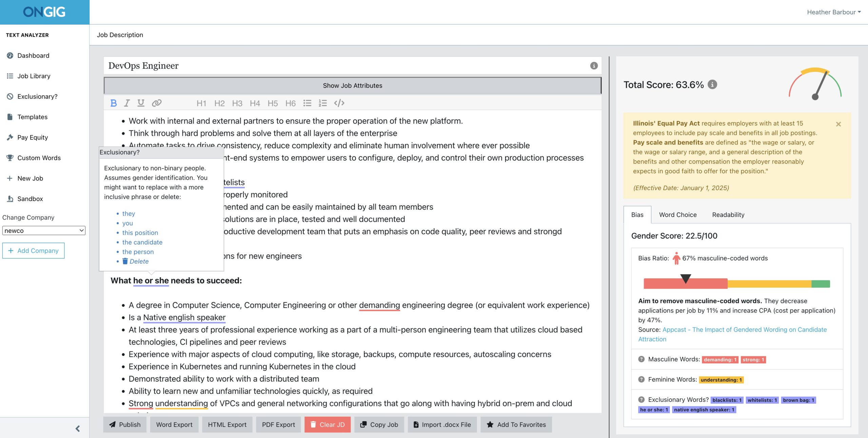Click the 'native english speaker: 1' tag
This screenshot has width=868, height=438.
tap(704, 410)
